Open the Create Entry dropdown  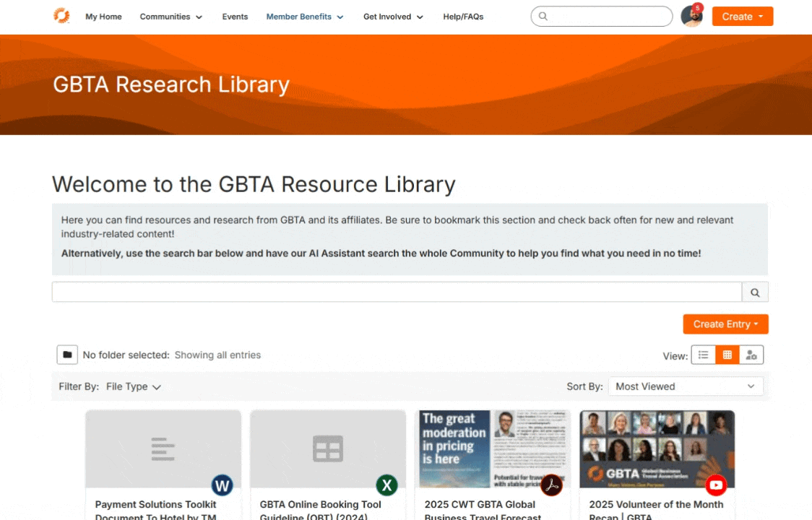[725, 324]
